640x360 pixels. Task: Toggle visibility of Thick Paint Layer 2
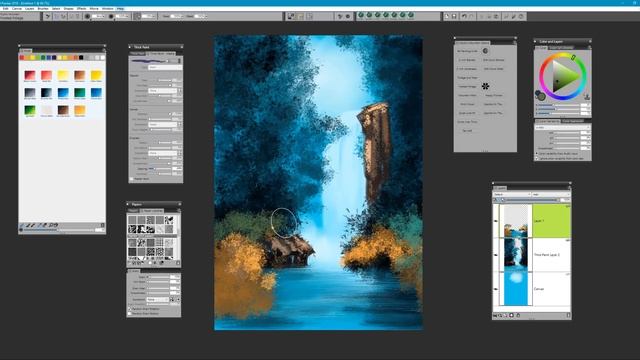coord(496,255)
